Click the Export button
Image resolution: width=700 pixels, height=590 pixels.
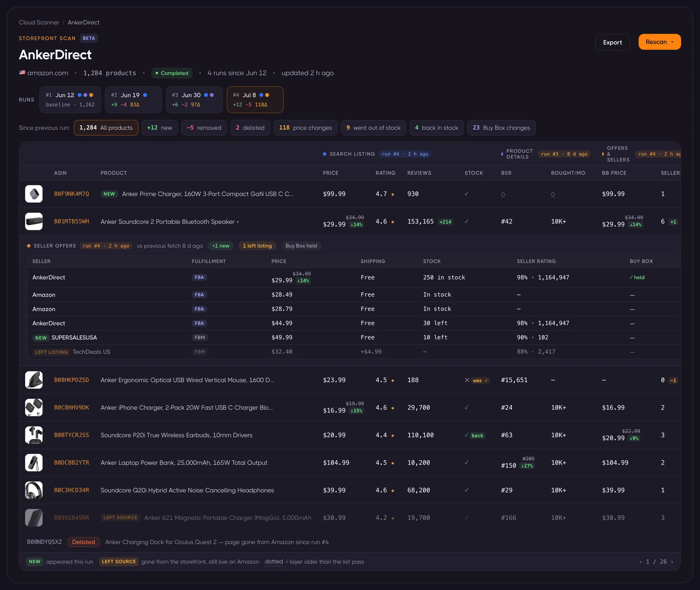[612, 42]
